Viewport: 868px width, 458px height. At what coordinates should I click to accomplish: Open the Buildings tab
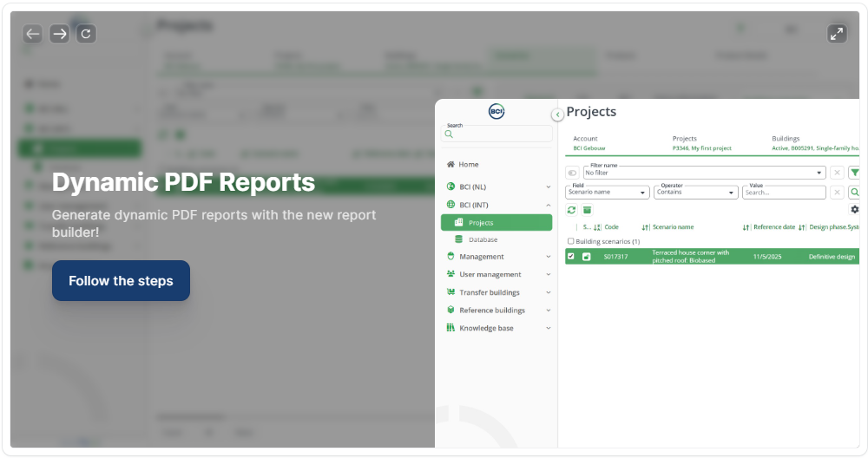coord(815,143)
